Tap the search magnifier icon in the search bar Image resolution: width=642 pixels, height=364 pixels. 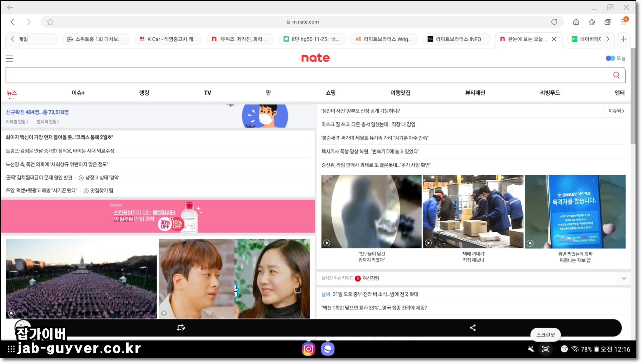[617, 75]
